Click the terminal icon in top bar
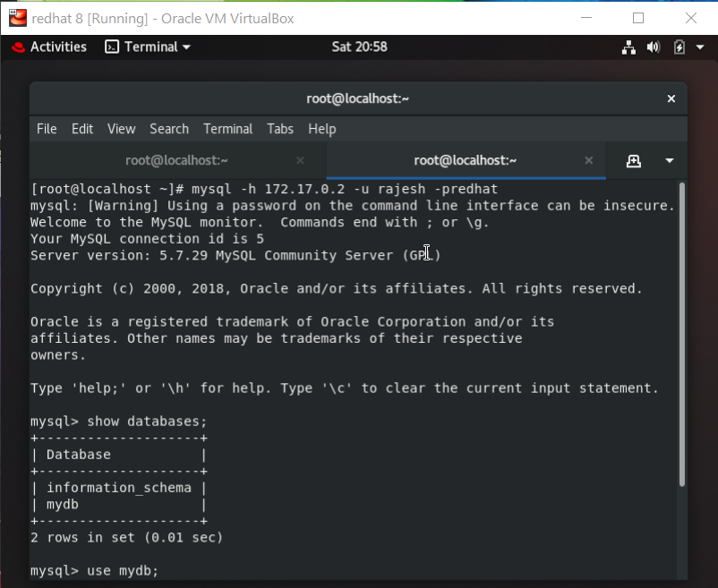The width and height of the screenshot is (718, 588). (112, 47)
